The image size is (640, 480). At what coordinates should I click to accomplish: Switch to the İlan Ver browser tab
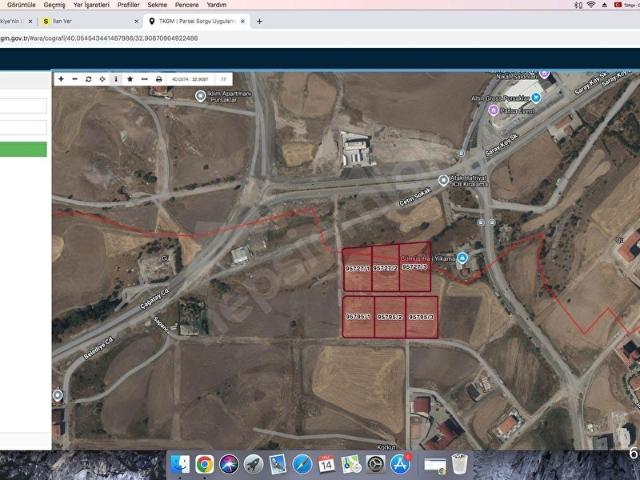pos(90,21)
